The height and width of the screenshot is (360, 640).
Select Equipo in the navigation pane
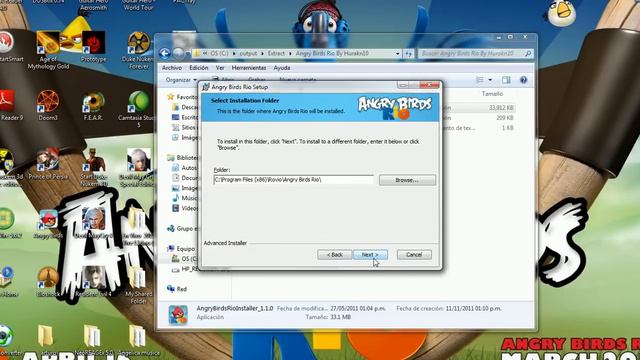pos(182,249)
